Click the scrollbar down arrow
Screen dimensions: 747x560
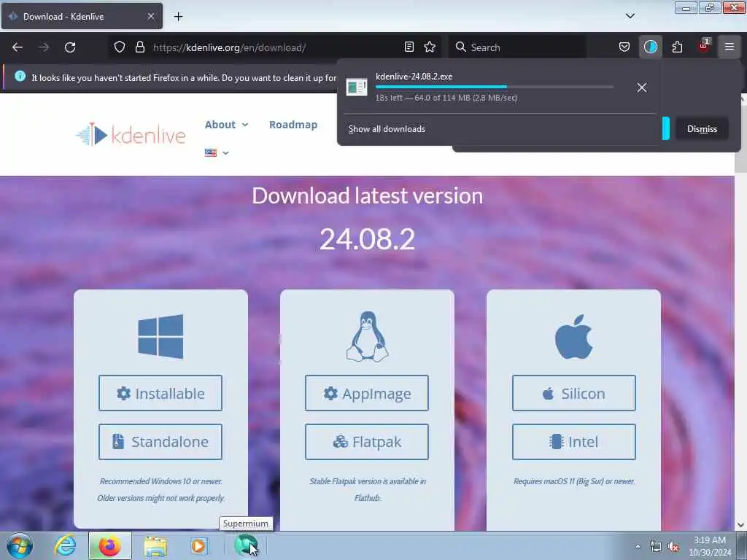click(741, 525)
